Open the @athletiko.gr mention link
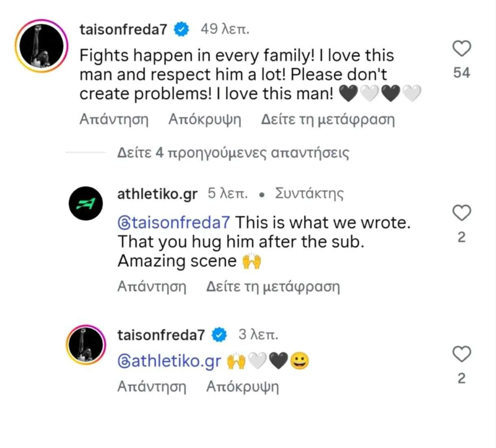 pos(169,361)
